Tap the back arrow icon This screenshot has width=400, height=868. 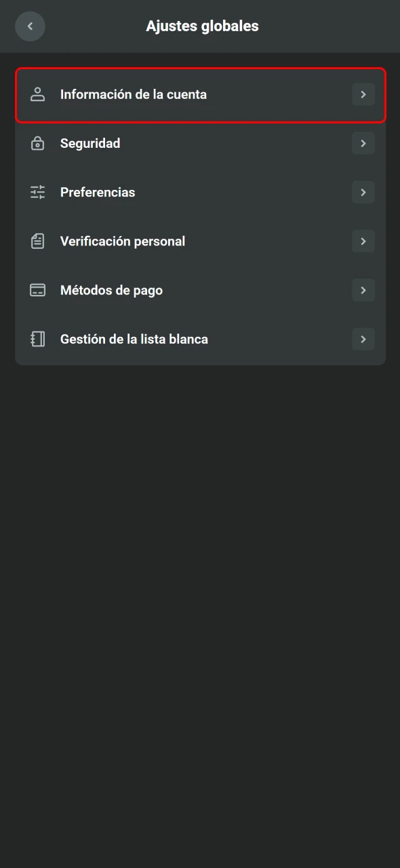tap(30, 26)
